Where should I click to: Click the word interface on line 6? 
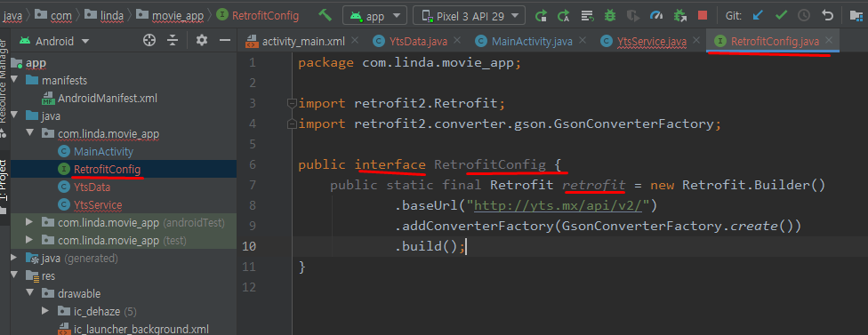coord(390,164)
